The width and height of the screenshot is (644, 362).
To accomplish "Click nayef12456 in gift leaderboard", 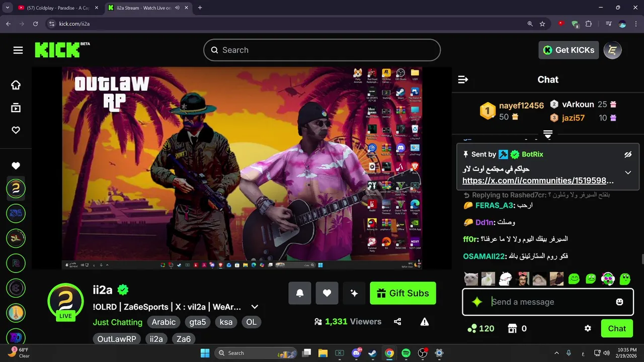I will point(521,106).
